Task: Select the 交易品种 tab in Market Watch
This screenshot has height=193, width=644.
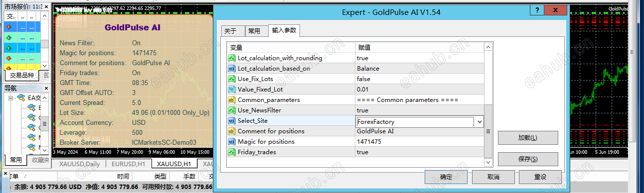Action: 22,76
